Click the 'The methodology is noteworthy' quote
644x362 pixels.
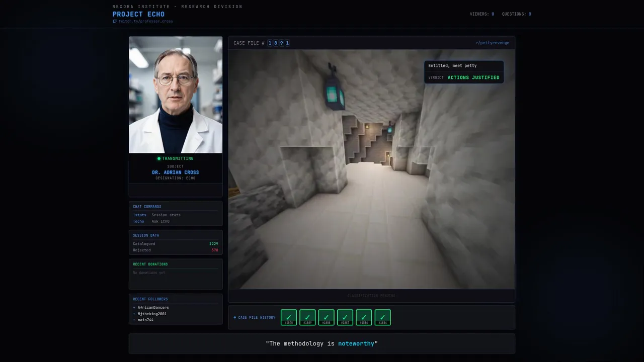tap(322, 343)
